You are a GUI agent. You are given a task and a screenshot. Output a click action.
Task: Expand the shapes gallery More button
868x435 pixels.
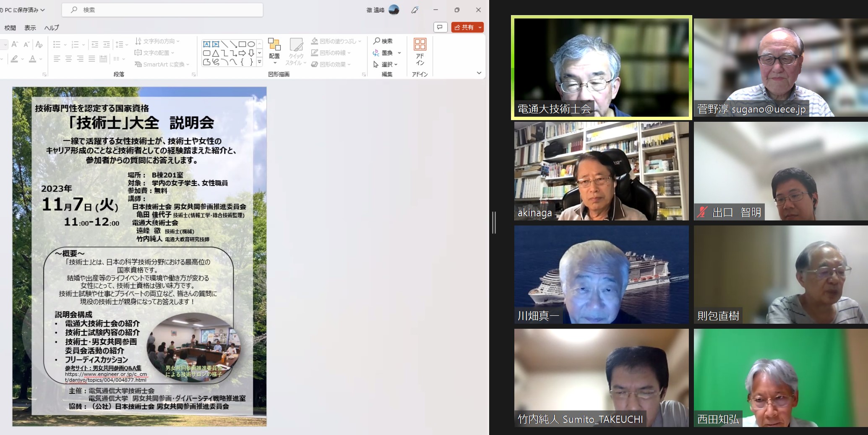click(260, 62)
